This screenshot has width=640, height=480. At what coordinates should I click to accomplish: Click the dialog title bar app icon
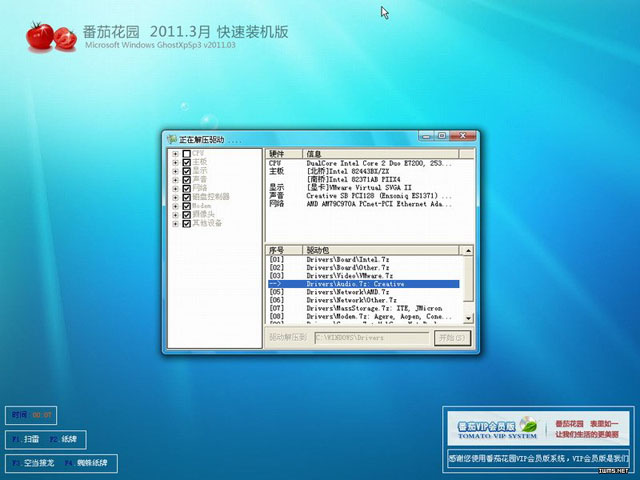[172, 139]
